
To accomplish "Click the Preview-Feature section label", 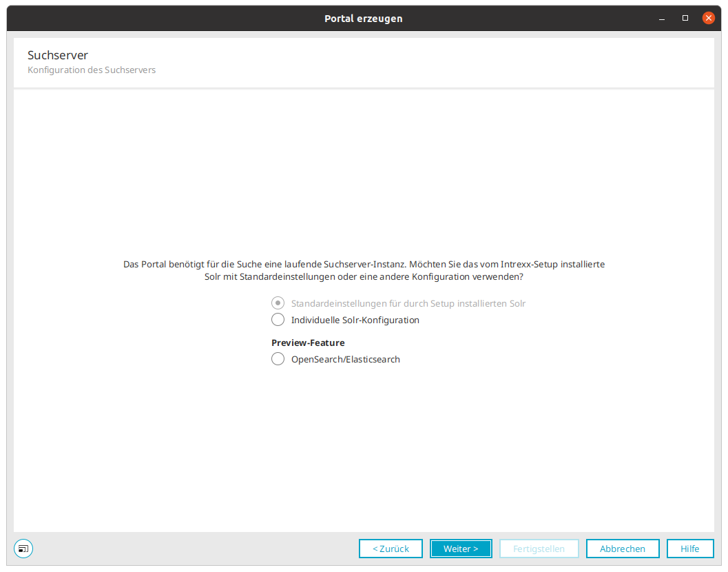I will pos(308,343).
